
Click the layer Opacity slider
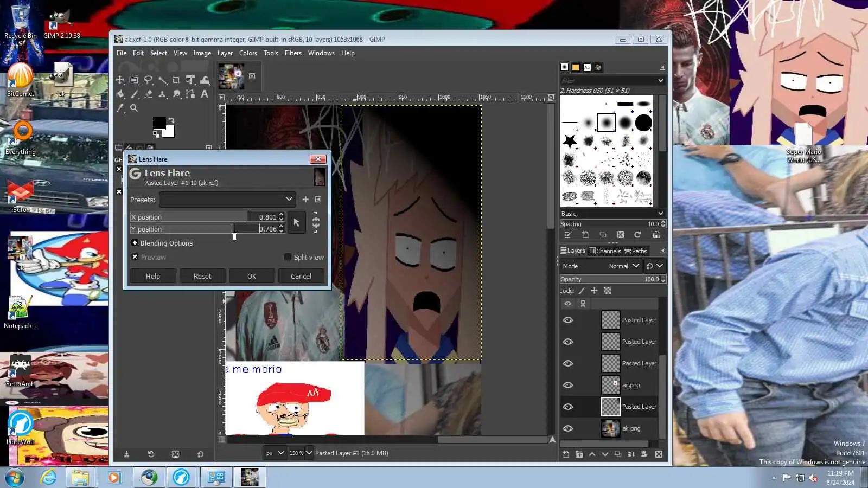(612, 279)
